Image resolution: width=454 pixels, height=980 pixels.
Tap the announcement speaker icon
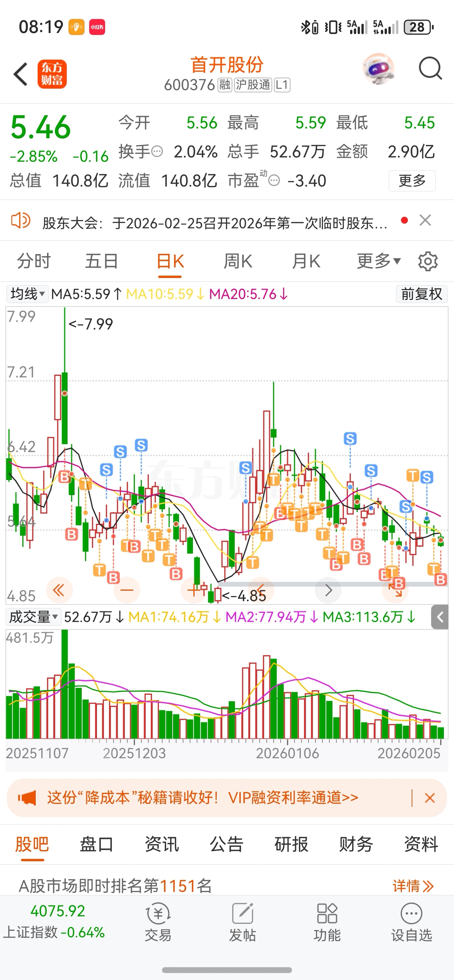(21, 220)
